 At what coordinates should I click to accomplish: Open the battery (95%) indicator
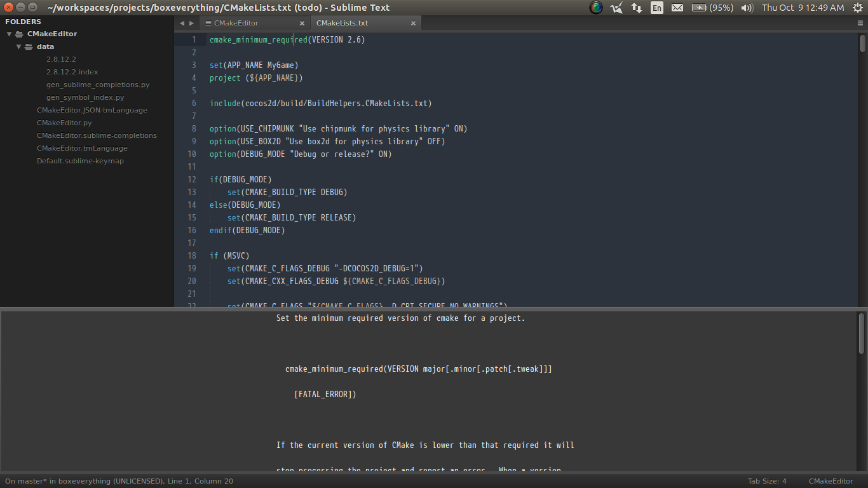pyautogui.click(x=712, y=8)
